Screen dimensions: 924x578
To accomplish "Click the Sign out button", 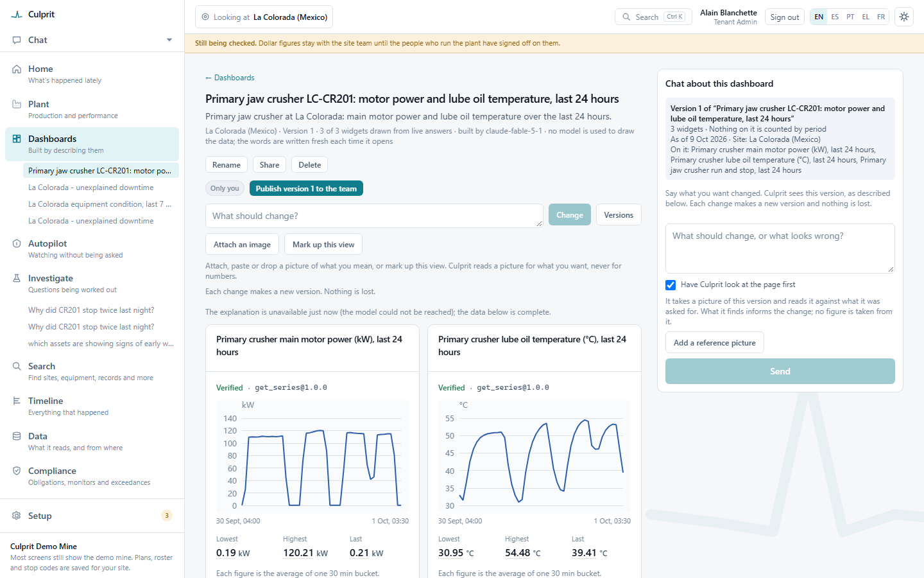I will point(785,17).
